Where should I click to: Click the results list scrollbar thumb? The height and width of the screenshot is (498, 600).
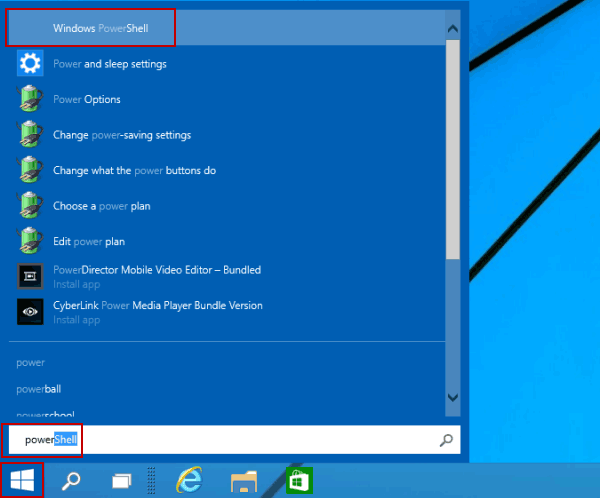pyautogui.click(x=453, y=150)
